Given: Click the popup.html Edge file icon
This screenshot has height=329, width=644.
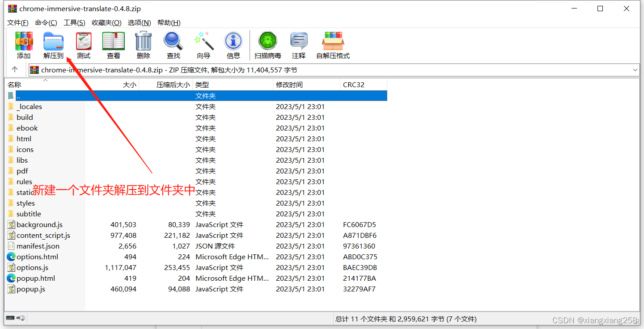Looking at the screenshot, I should tap(11, 278).
